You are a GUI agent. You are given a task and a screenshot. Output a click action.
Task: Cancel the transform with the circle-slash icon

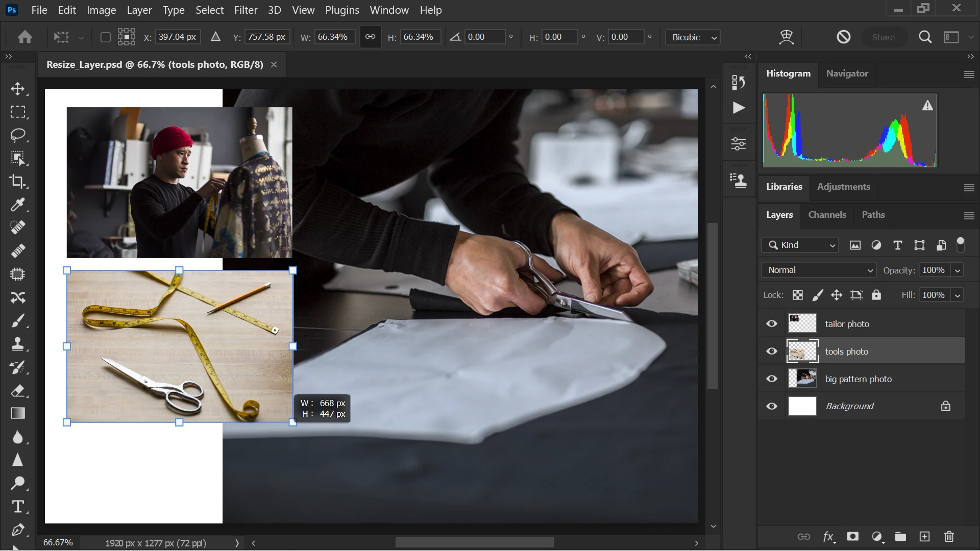pos(843,37)
